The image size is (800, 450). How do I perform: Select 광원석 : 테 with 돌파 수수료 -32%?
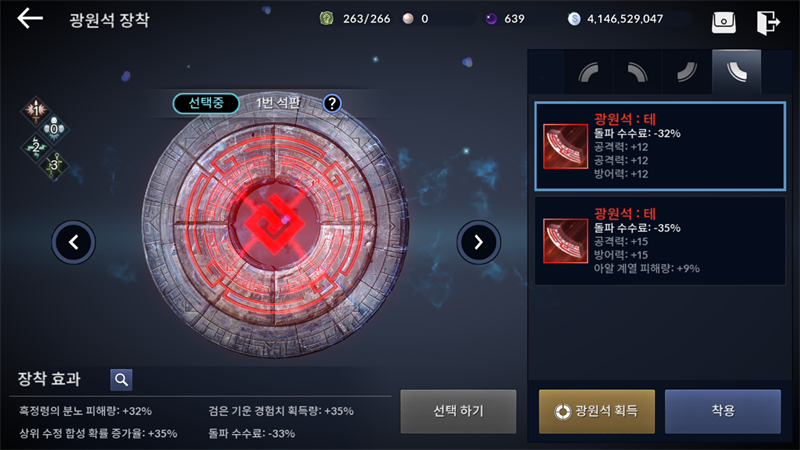pyautogui.click(x=660, y=146)
